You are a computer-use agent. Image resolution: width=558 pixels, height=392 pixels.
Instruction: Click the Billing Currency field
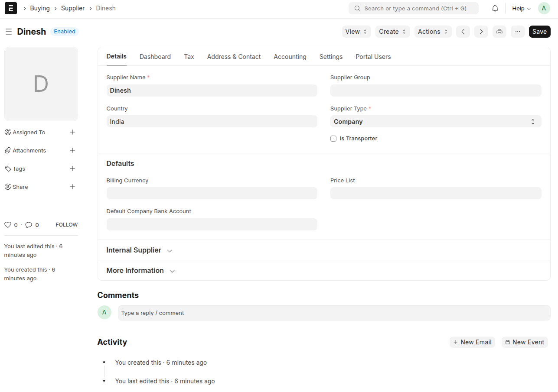(x=212, y=193)
